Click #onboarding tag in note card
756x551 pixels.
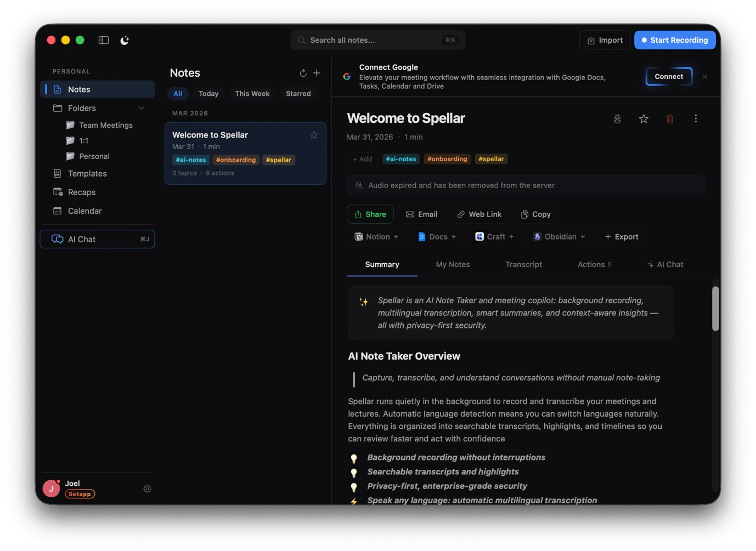coord(236,160)
